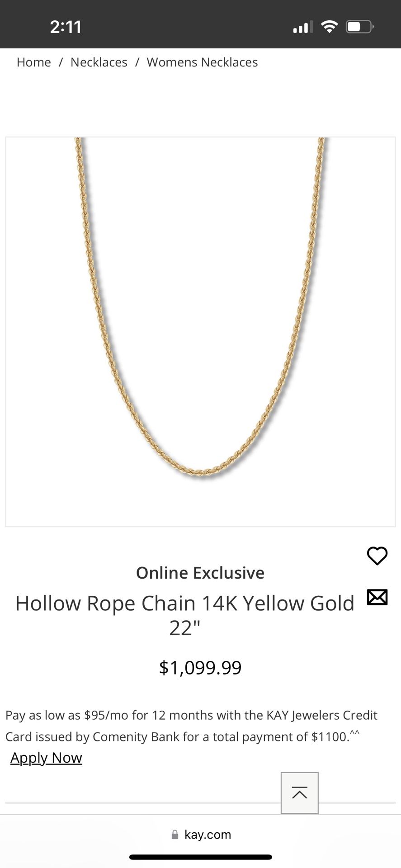Tap the kay.com address bar

pyautogui.click(x=201, y=835)
